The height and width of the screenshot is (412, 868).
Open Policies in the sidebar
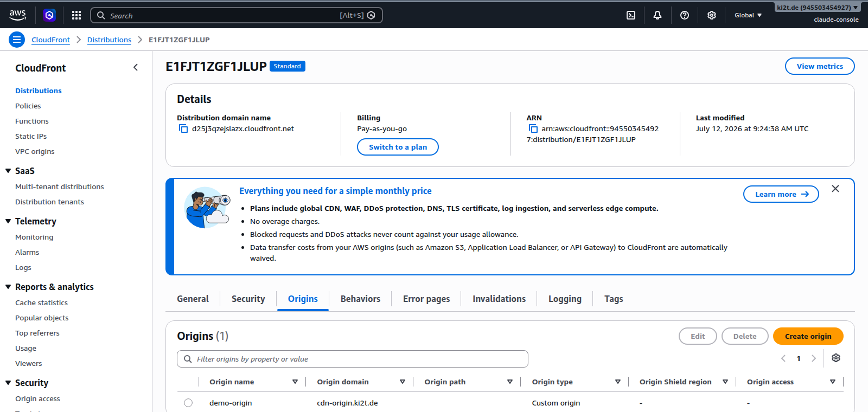28,106
